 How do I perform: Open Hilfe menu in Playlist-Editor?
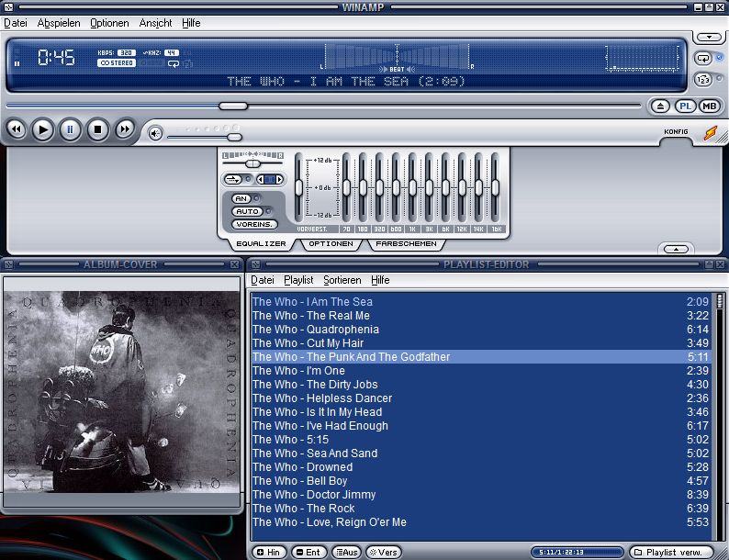click(380, 280)
